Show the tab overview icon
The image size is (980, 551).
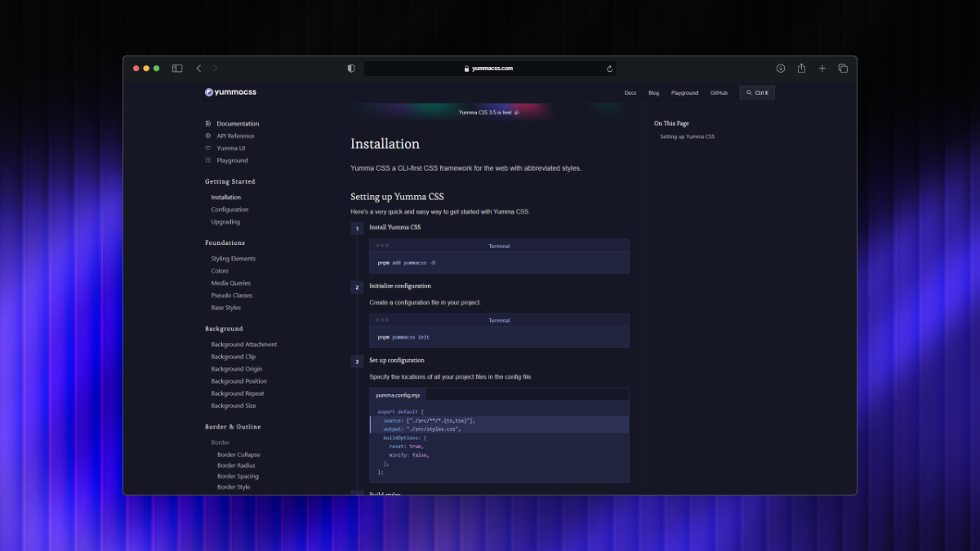pyautogui.click(x=843, y=69)
